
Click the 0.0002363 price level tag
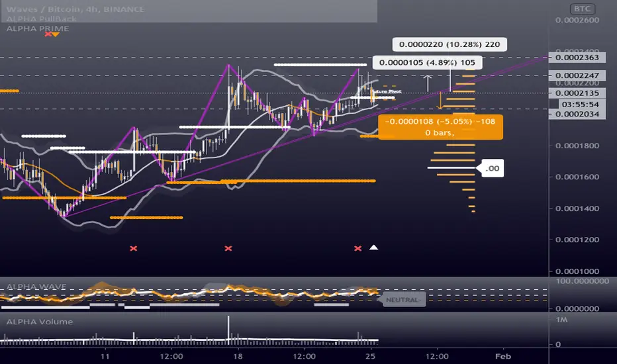click(x=577, y=58)
